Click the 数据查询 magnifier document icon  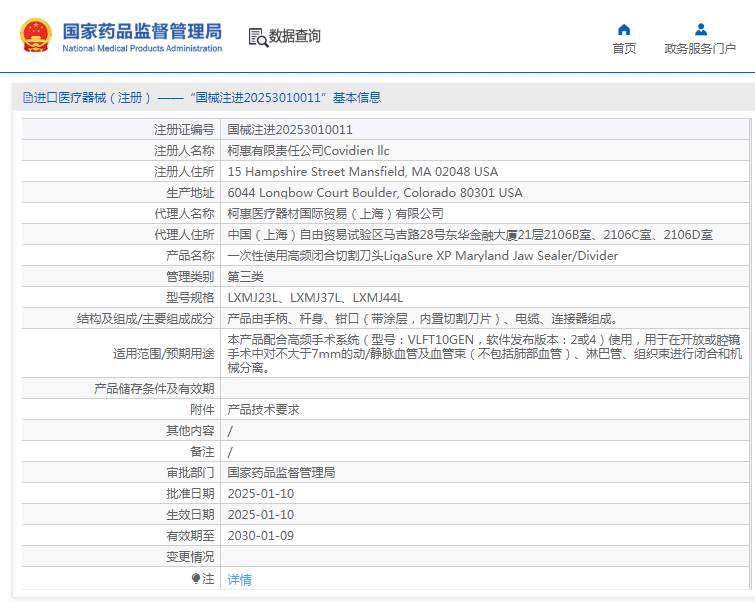[x=258, y=37]
